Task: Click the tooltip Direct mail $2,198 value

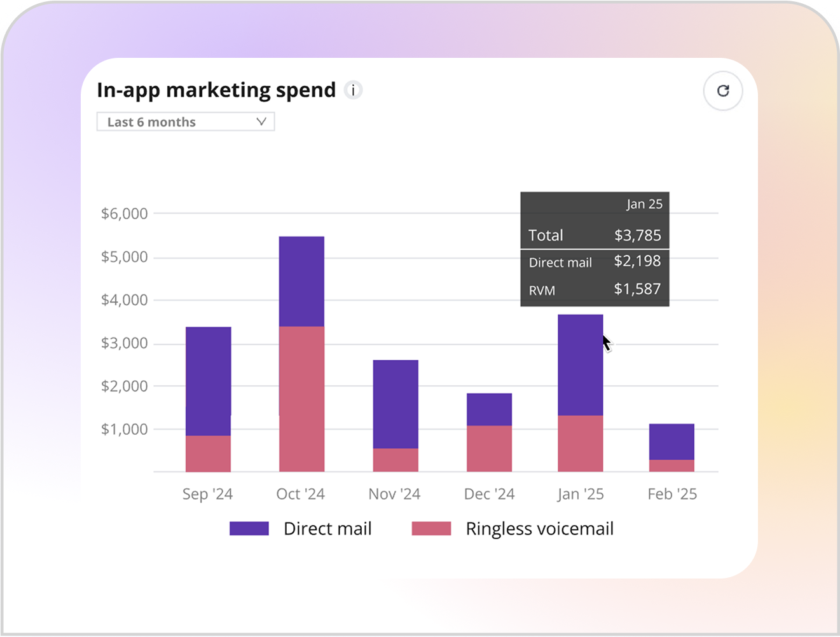Action: pos(637,261)
